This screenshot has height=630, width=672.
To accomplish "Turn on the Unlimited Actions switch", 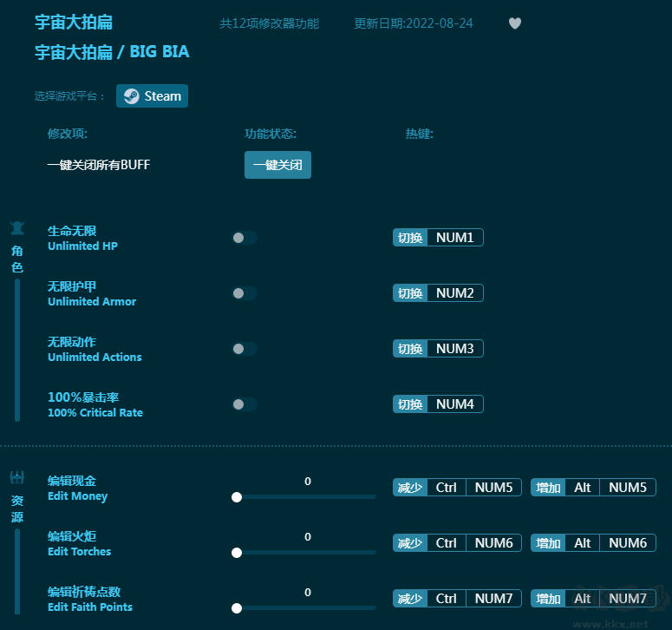I will 245,349.
